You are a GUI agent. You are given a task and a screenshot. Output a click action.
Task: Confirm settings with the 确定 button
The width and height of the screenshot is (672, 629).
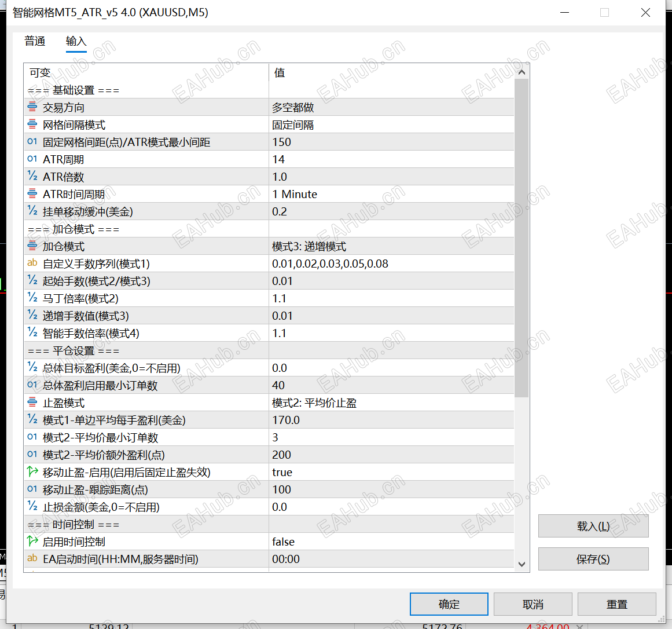click(449, 604)
